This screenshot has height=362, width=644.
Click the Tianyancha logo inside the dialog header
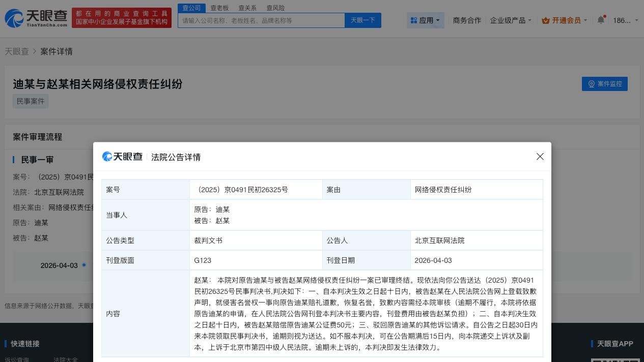(x=122, y=157)
